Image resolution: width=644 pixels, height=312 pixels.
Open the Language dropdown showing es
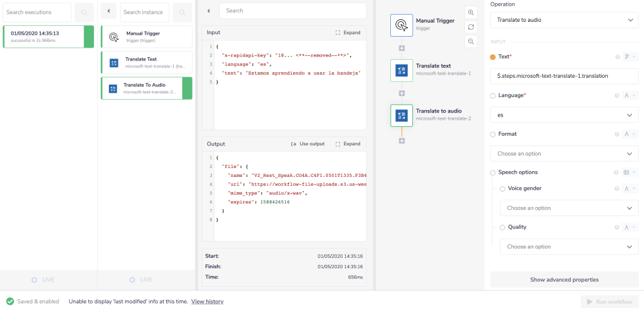(564, 115)
